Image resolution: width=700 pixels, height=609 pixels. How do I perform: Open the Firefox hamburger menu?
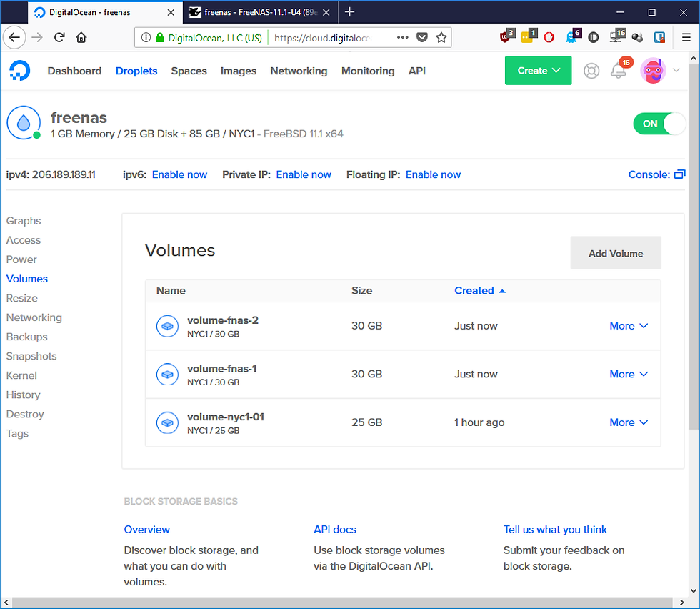tap(686, 37)
